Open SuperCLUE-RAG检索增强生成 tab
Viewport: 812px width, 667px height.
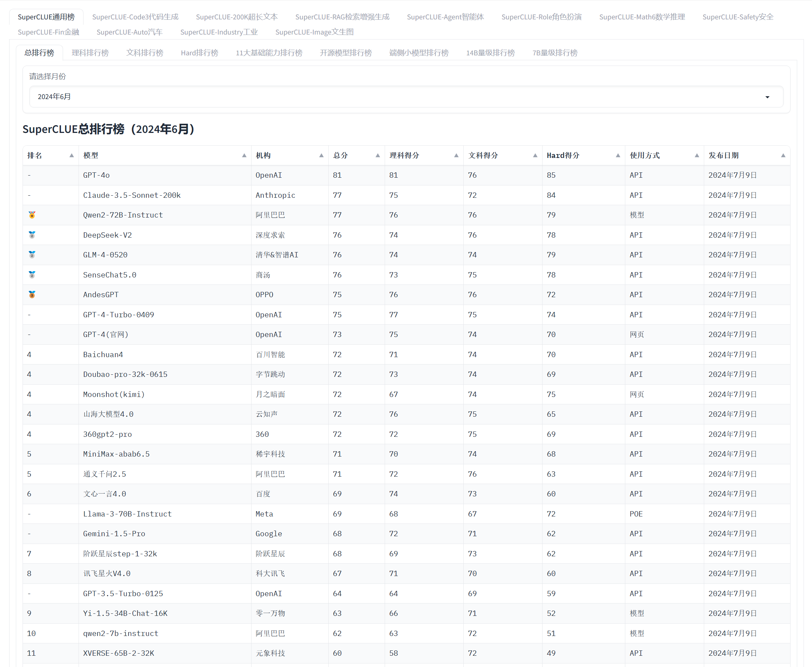(342, 17)
